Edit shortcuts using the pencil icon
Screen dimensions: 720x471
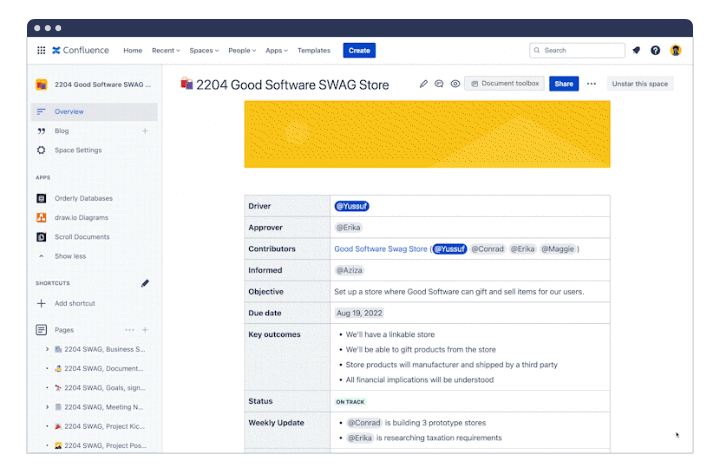click(x=145, y=283)
